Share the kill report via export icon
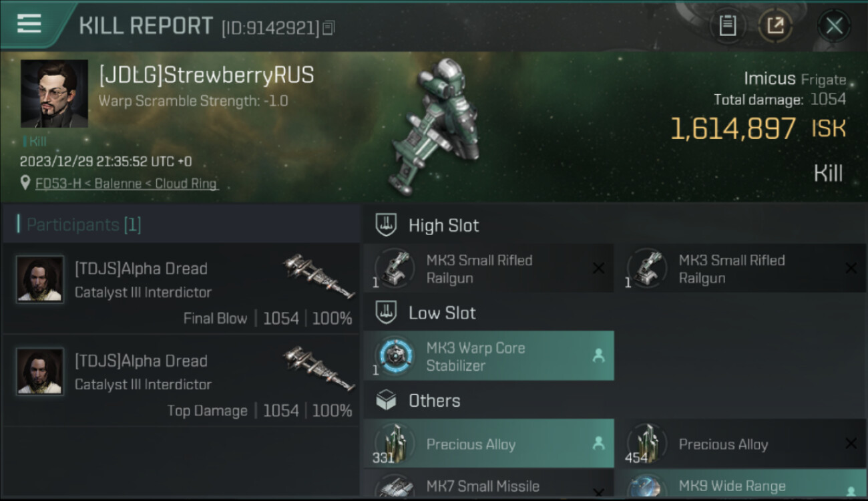 (x=775, y=26)
